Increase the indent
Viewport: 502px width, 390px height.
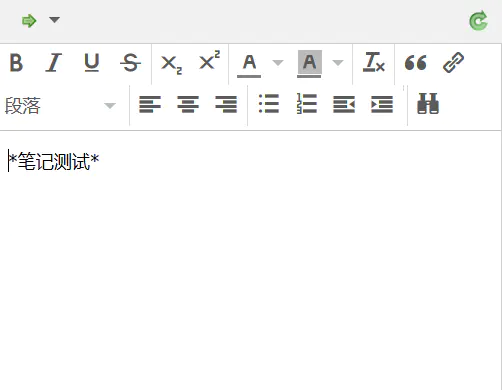click(382, 104)
